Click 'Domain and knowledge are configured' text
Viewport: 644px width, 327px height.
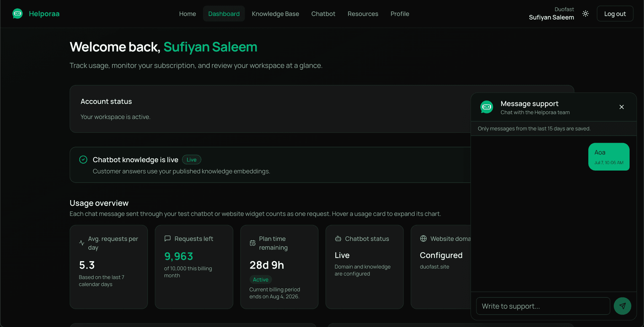point(363,270)
